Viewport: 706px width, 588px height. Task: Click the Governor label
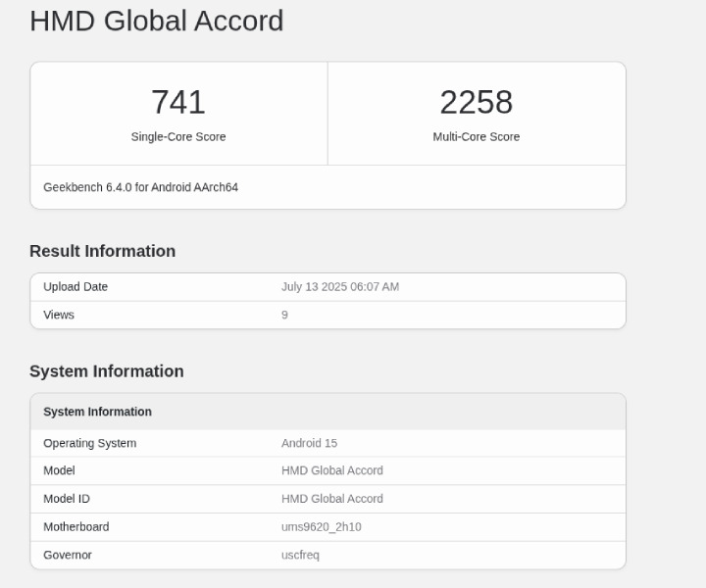tap(68, 555)
